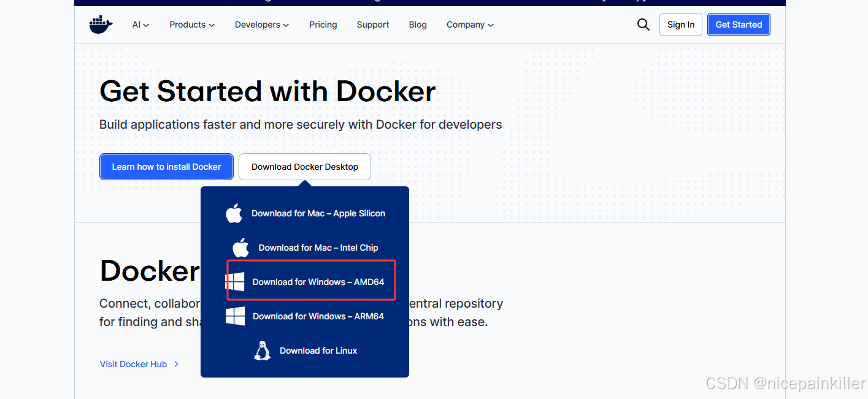Click Windows logo beside ARM64 download
This screenshot has height=399, width=868.
236,316
